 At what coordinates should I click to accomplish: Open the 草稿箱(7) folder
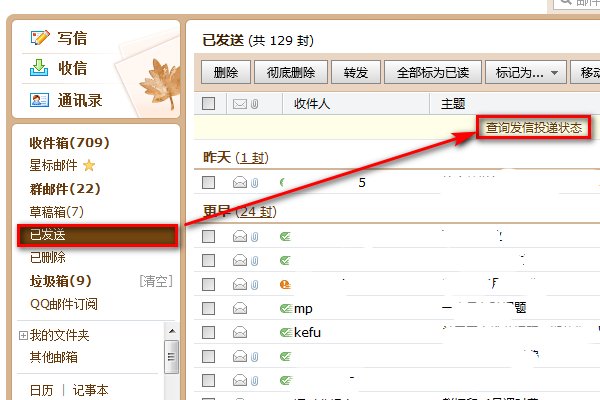[57, 212]
